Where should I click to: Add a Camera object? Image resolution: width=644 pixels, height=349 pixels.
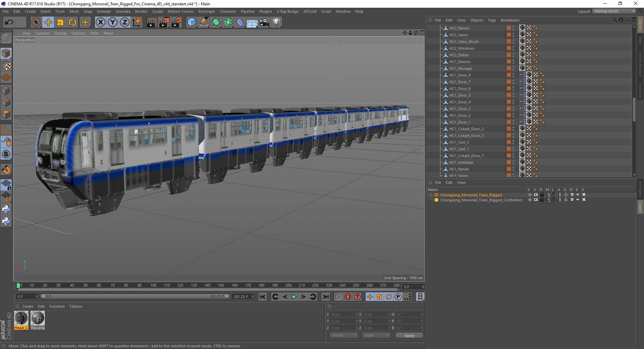pyautogui.click(x=264, y=22)
